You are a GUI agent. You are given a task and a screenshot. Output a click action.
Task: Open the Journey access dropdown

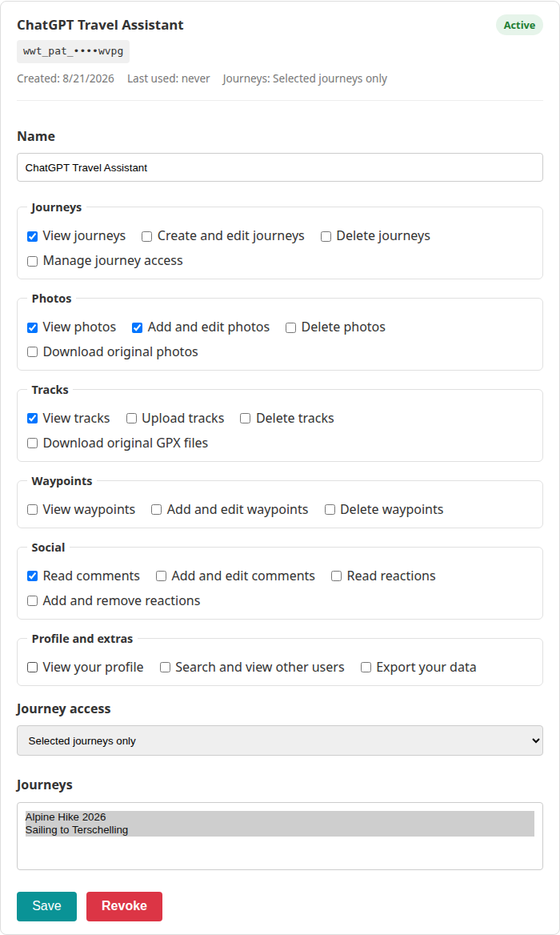pos(280,740)
